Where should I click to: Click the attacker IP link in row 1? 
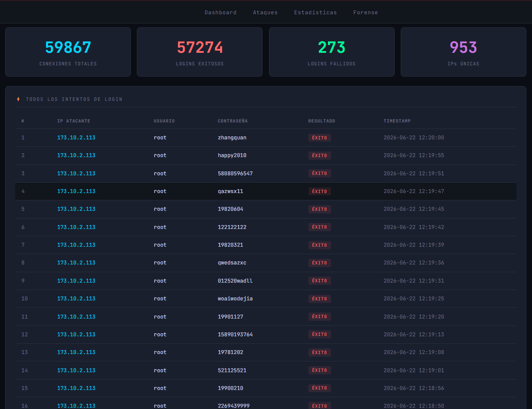point(76,138)
